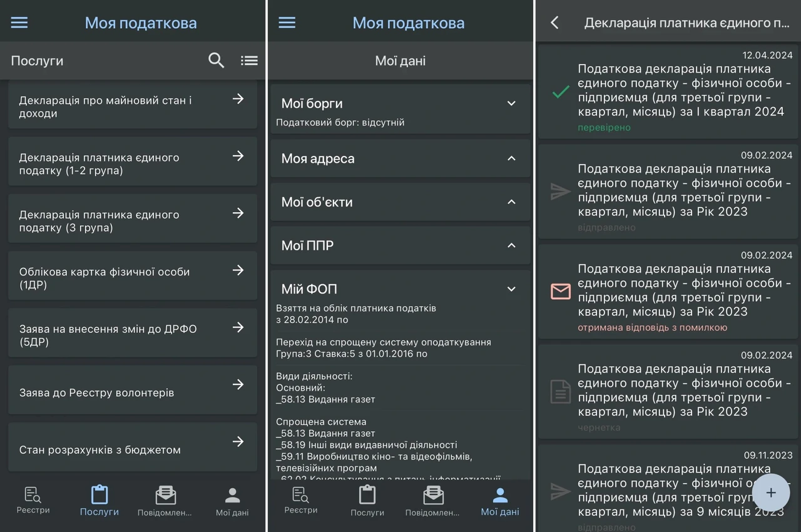
Task: Switch list view with the list icon
Action: tap(249, 61)
